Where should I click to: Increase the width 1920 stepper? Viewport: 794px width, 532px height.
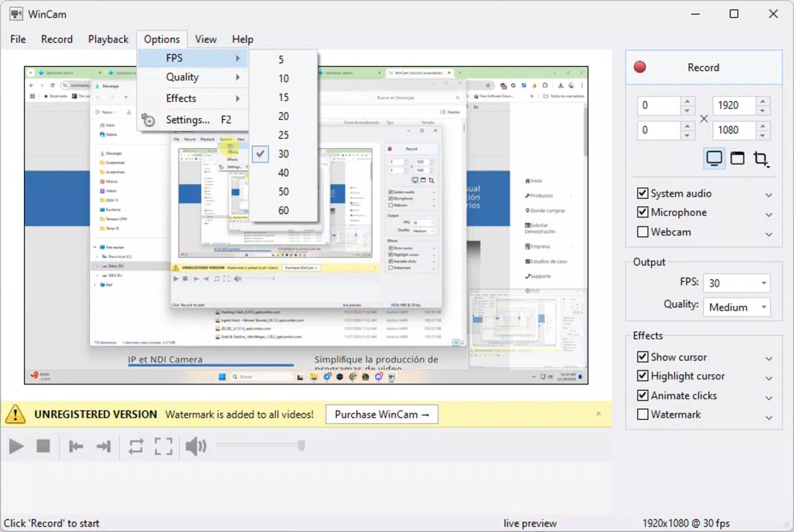tap(763, 100)
